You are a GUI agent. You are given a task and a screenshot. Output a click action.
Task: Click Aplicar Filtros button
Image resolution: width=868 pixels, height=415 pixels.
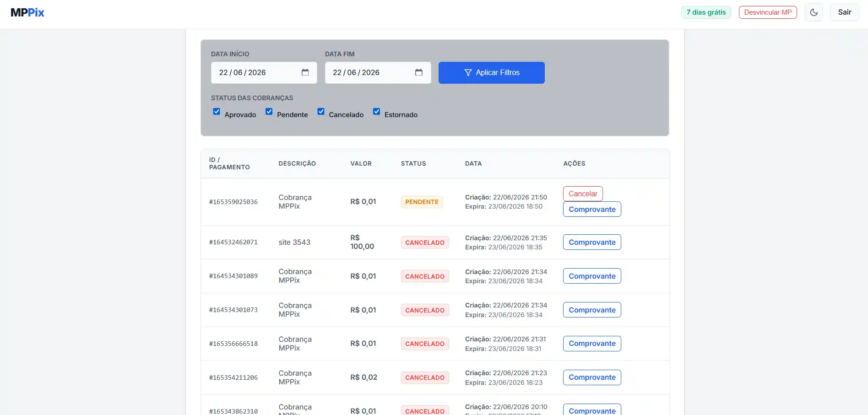coord(491,73)
